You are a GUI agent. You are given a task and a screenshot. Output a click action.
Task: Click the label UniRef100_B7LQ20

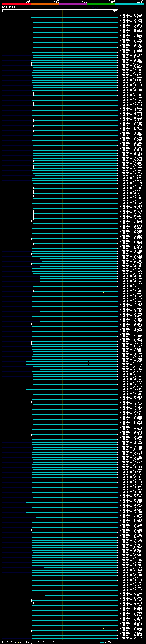[131, 271]
